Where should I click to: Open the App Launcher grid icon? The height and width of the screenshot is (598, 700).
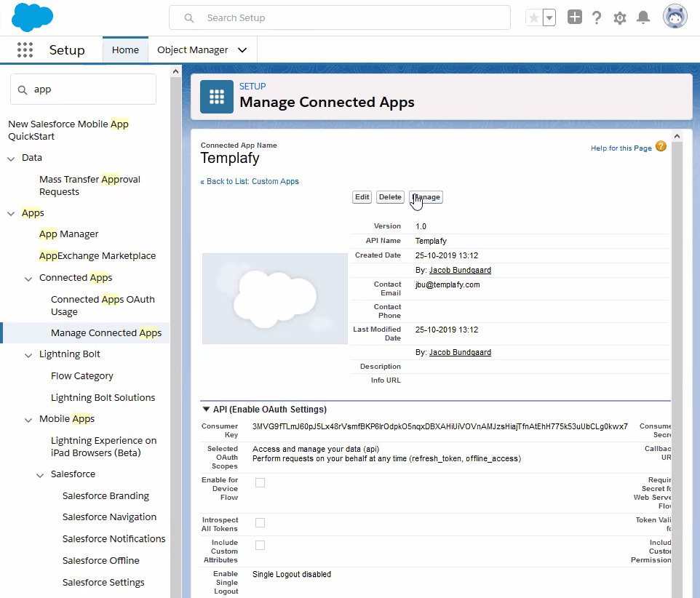pyautogui.click(x=25, y=49)
